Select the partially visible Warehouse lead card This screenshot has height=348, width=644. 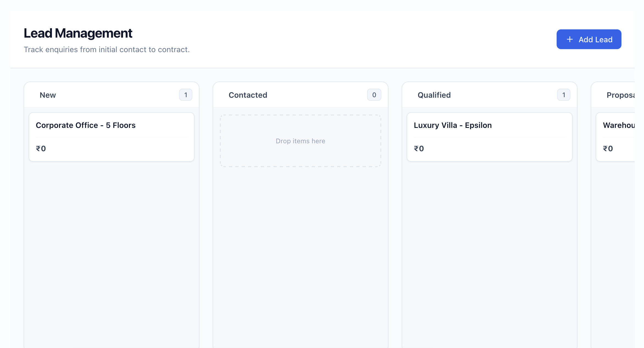coord(618,125)
